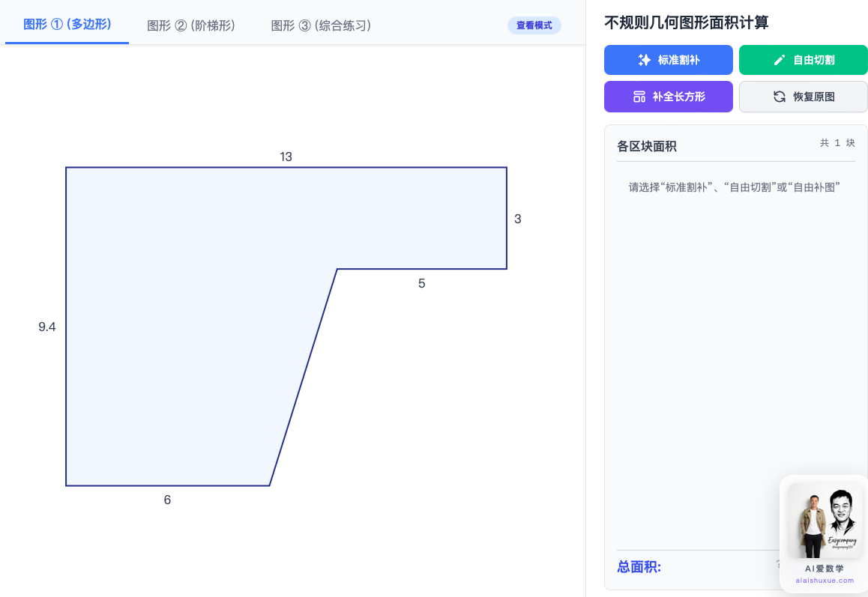
Task: Click the 不规则几何图形面积计算 title
Action: [686, 22]
